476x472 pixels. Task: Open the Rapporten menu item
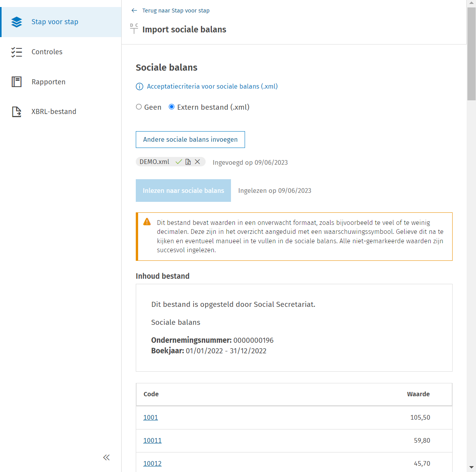48,82
